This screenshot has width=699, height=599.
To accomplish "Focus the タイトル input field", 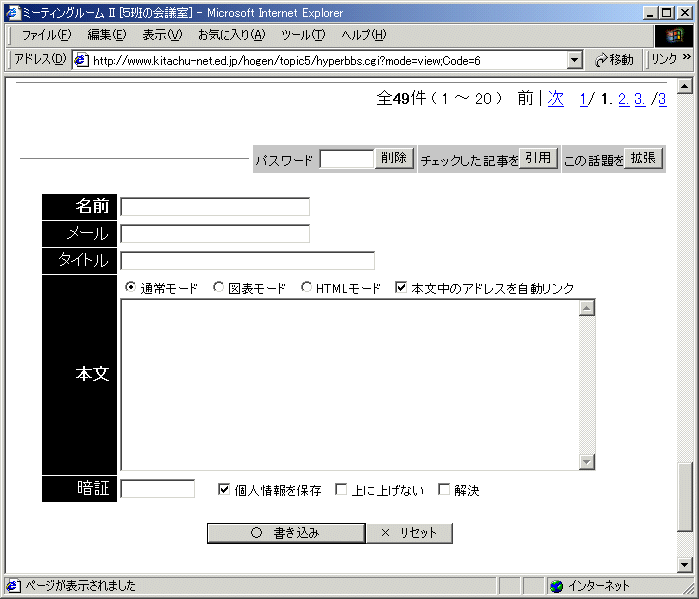I will [247, 261].
